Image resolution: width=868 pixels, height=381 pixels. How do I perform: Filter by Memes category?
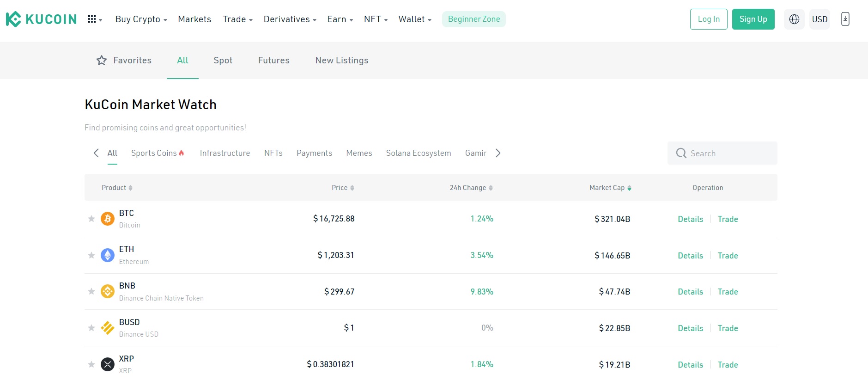(x=359, y=153)
